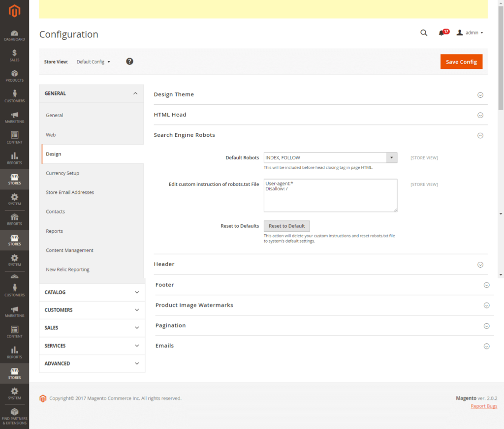Expand the Footer fieldset

pos(325,285)
